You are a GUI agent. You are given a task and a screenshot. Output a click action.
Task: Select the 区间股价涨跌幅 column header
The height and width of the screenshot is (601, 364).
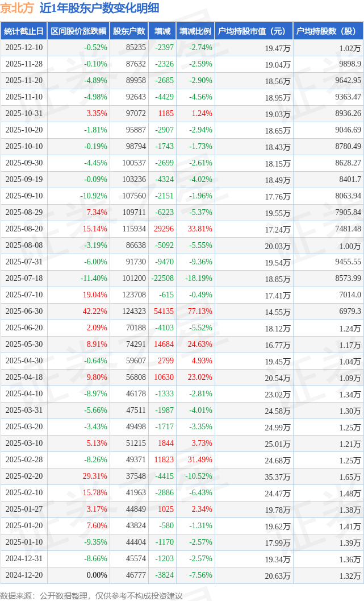pyautogui.click(x=78, y=31)
